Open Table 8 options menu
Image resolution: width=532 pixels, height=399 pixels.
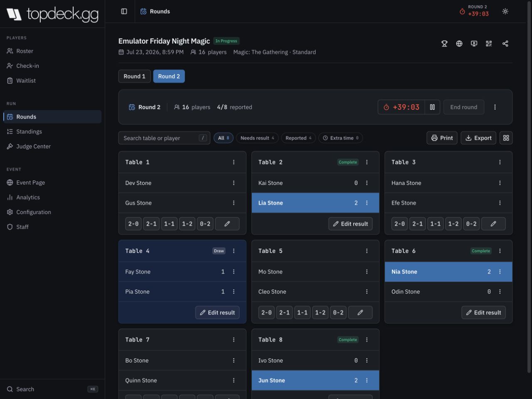coord(367,340)
